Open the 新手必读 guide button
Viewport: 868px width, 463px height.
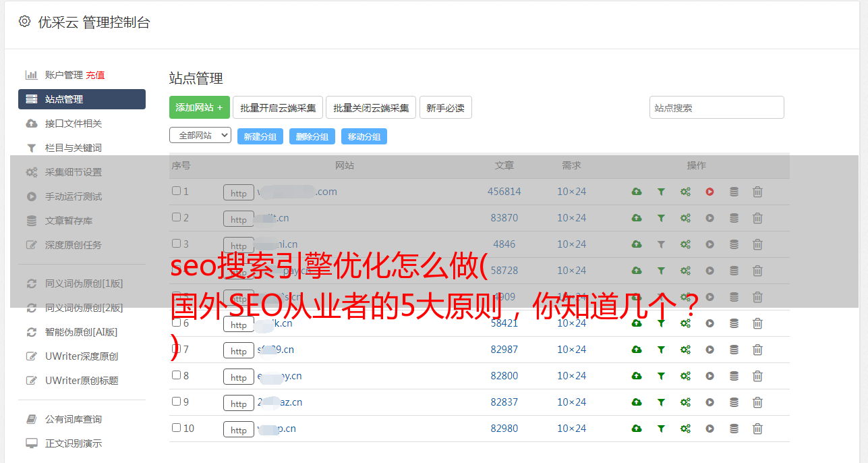tap(445, 107)
